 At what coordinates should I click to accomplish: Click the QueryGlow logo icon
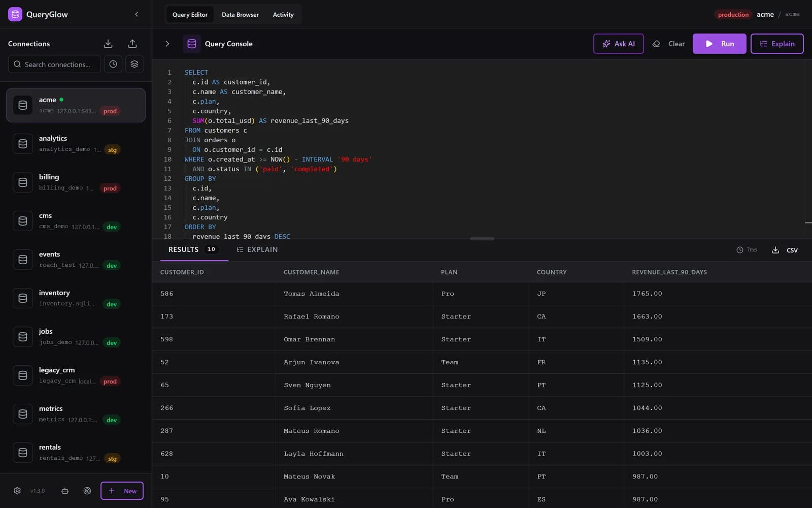click(15, 14)
